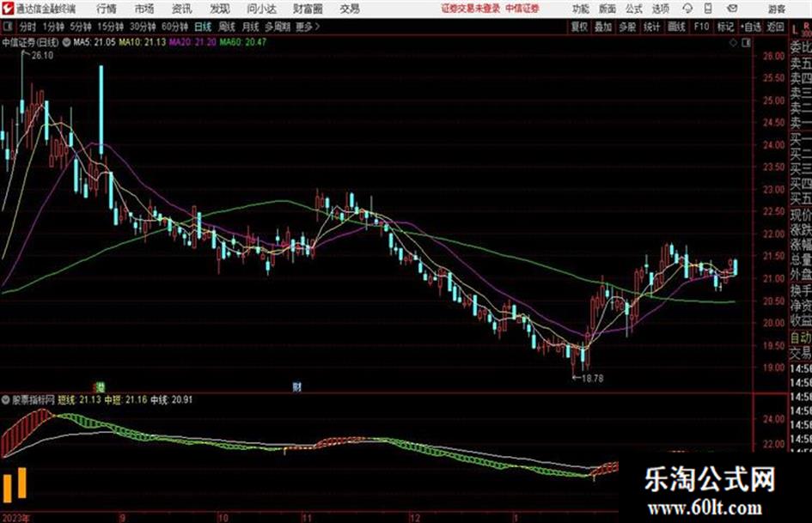
Task: Switch to the 月线 monthly tab
Action: (250, 27)
